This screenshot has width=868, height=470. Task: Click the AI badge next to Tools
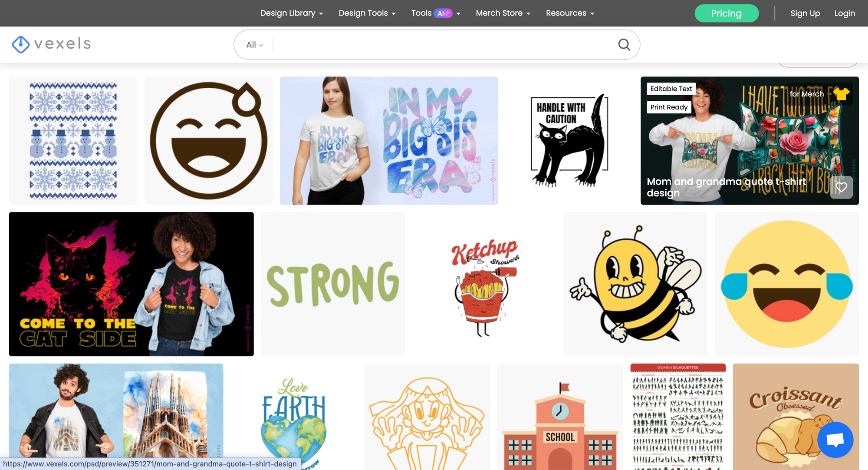[443, 13]
